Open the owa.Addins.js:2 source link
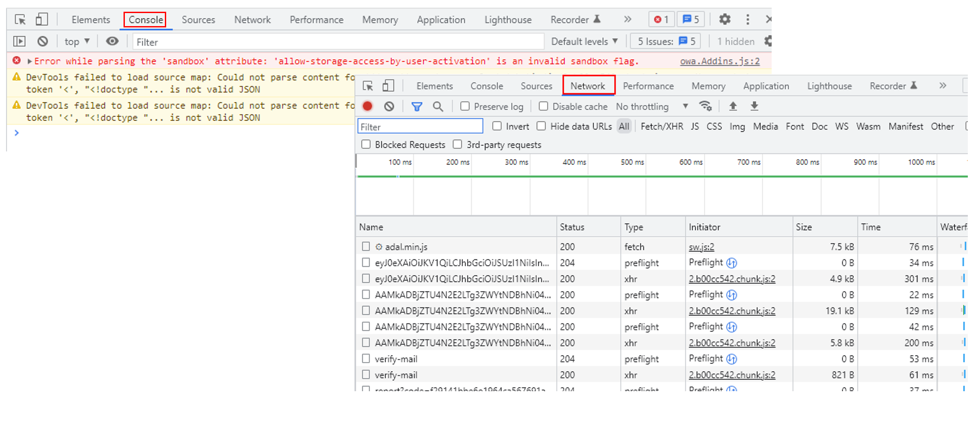 (x=719, y=61)
